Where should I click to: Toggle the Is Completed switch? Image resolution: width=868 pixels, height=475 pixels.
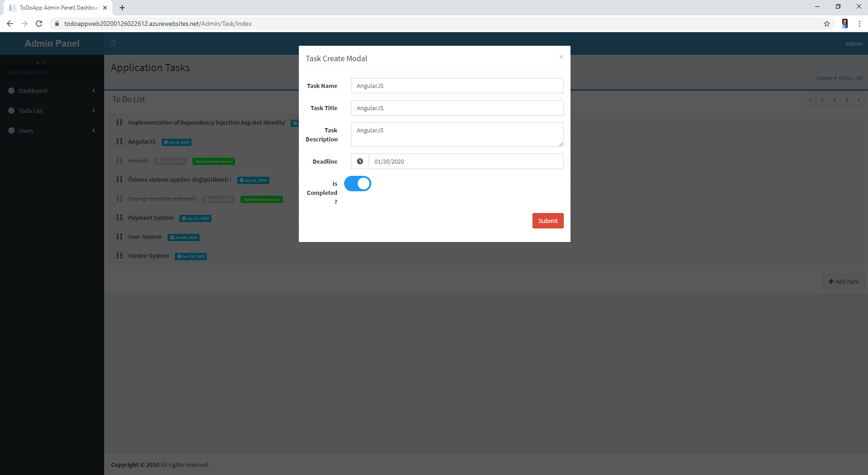coord(358,184)
